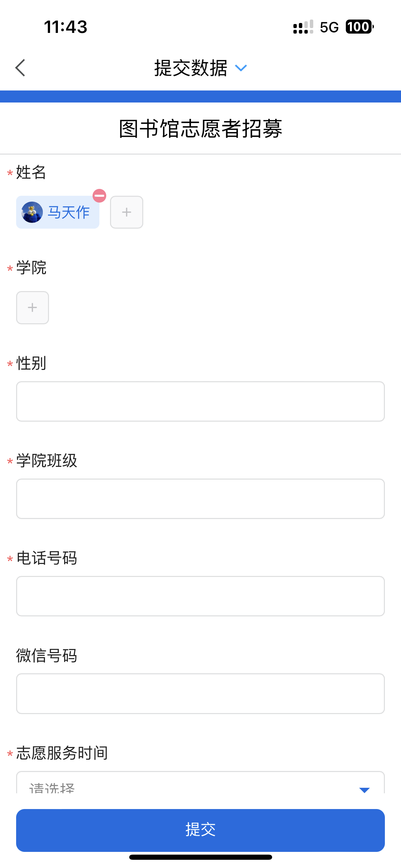Tap the 提交数据 header title
Viewport: 401px width, 868px height.
pos(191,68)
